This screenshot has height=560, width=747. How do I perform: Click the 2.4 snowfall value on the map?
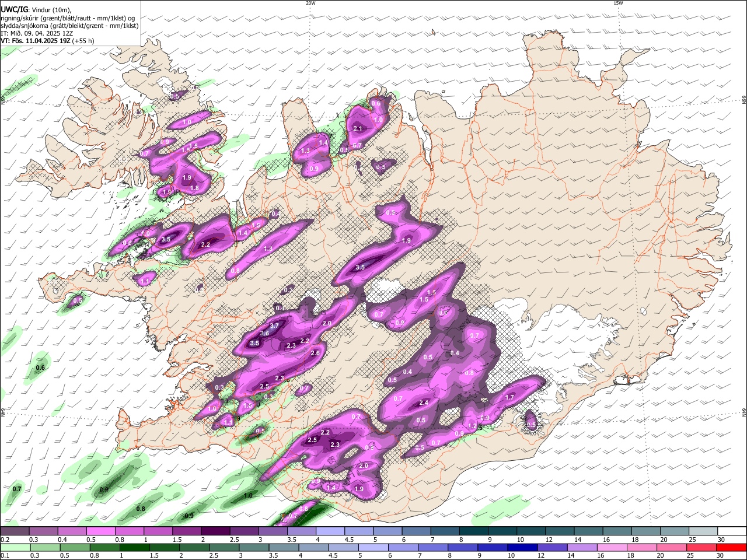click(x=424, y=402)
